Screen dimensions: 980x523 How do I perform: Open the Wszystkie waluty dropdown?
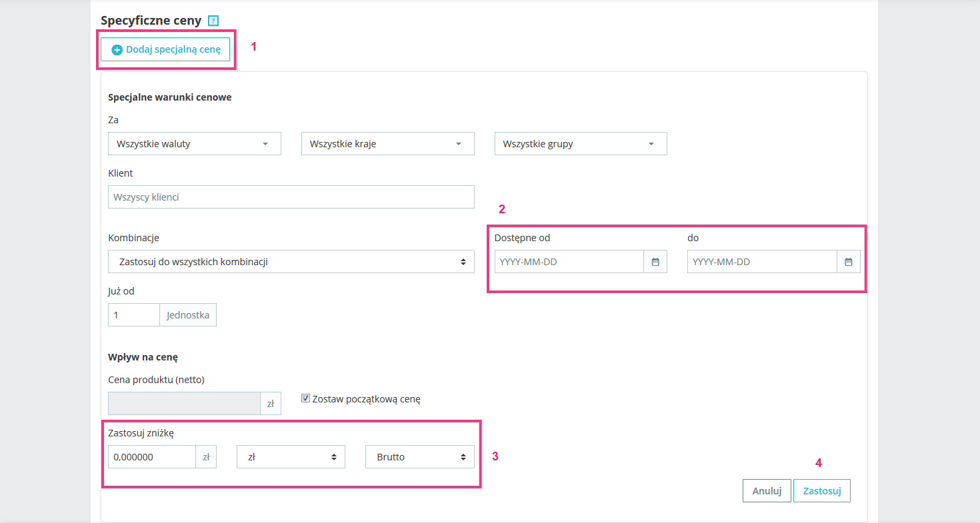tap(194, 144)
